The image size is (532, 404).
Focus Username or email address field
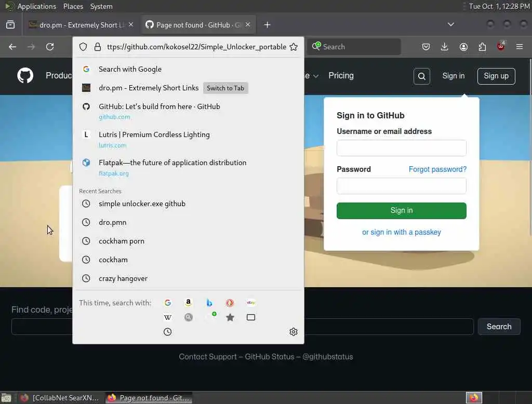402,148
